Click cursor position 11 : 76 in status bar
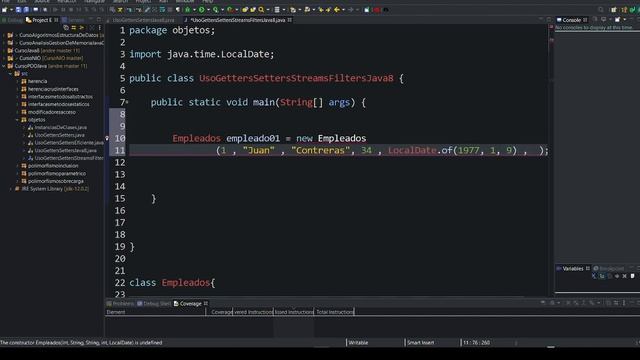Screen dimensions: 640x360 (x=476, y=343)
